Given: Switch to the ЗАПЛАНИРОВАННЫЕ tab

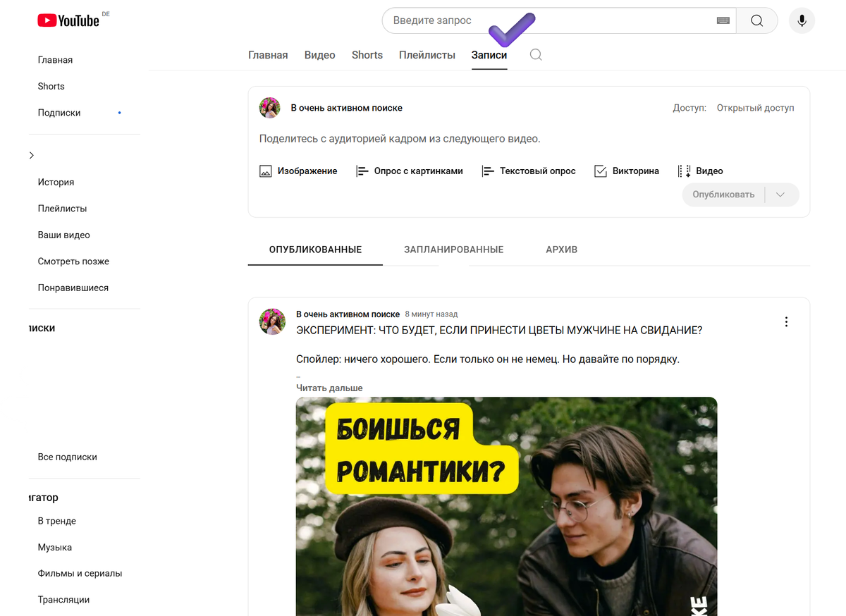Looking at the screenshot, I should point(453,250).
